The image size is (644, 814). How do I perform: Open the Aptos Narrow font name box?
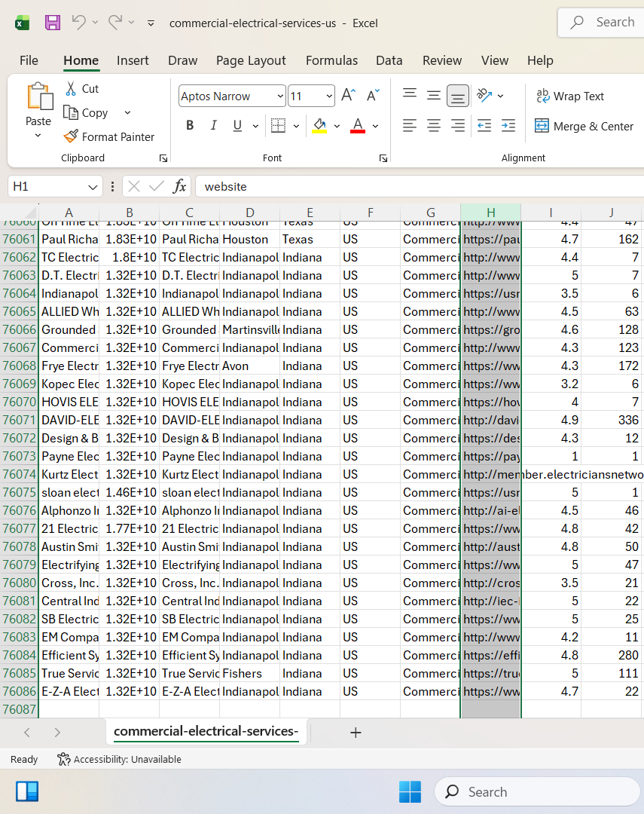[232, 96]
